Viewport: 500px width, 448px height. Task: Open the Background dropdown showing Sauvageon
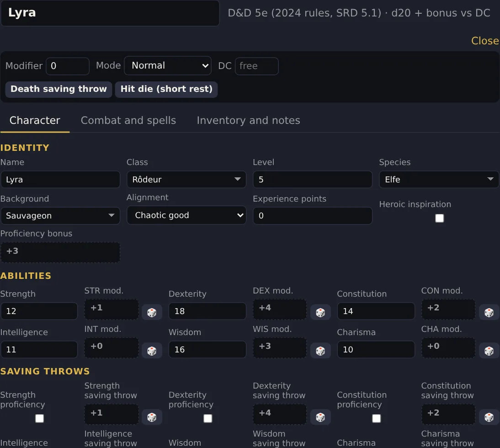(60, 216)
